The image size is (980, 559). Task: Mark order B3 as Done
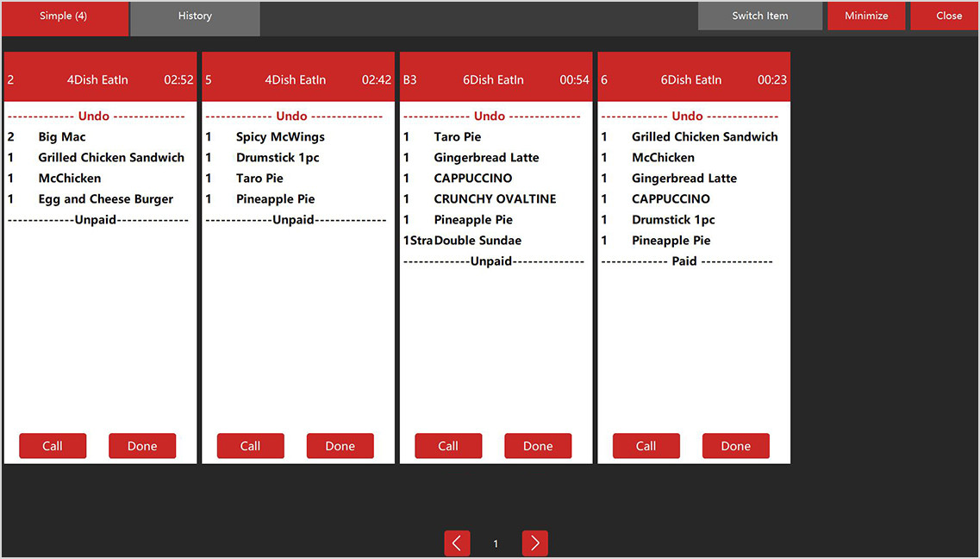[538, 446]
